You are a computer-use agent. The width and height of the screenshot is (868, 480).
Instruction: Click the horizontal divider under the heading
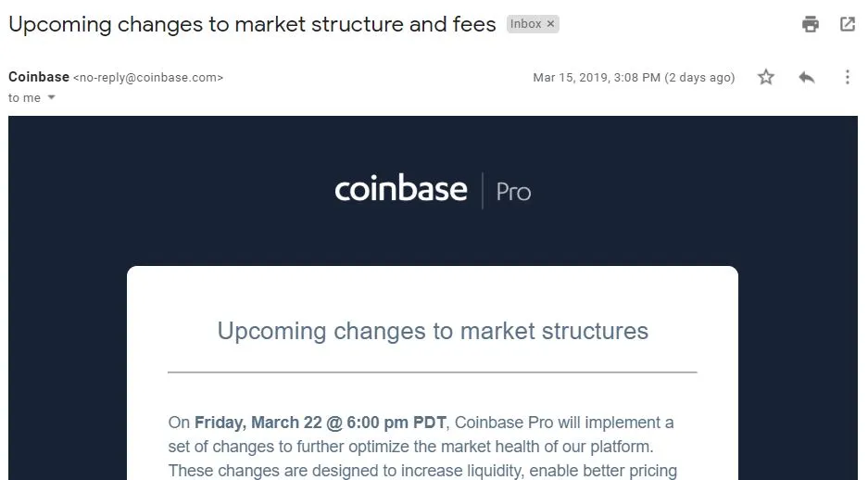(433, 373)
